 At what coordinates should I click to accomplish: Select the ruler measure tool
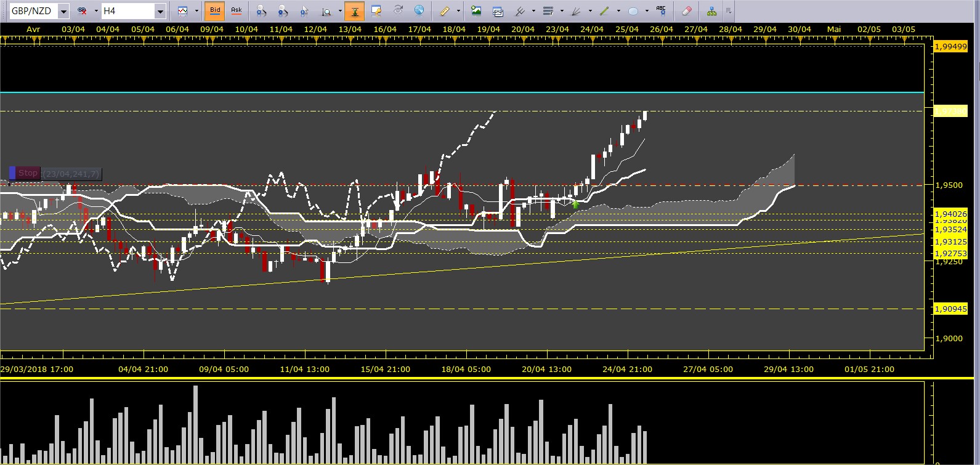point(445,10)
